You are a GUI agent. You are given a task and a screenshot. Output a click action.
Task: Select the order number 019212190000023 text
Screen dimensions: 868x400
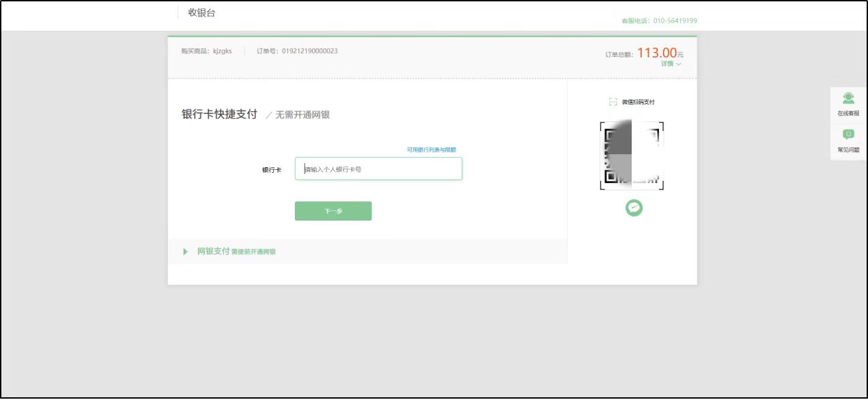point(309,51)
